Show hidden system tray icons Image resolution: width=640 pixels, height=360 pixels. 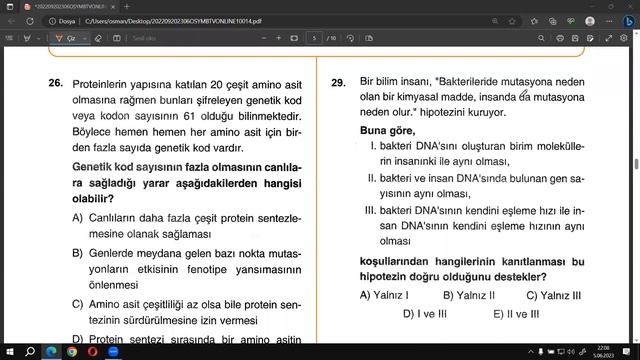[x=530, y=351]
